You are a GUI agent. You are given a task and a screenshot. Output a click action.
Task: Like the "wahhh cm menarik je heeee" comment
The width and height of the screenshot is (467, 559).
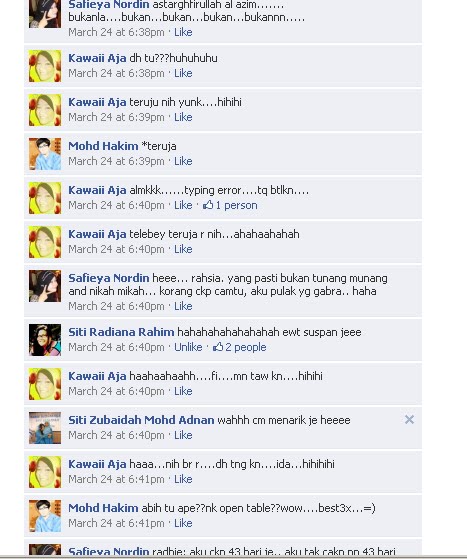pyautogui.click(x=183, y=435)
